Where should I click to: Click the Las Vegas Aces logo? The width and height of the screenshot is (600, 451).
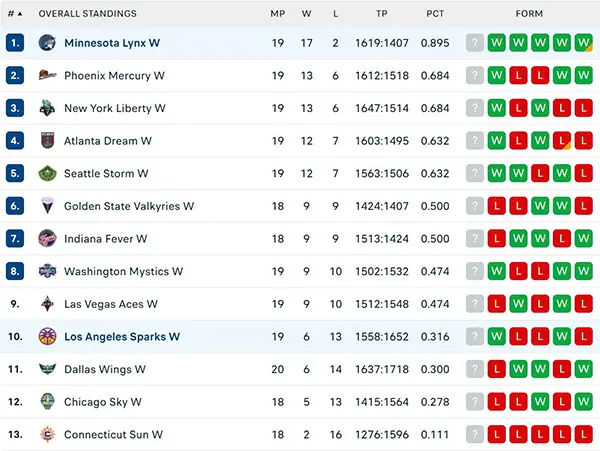pyautogui.click(x=47, y=304)
